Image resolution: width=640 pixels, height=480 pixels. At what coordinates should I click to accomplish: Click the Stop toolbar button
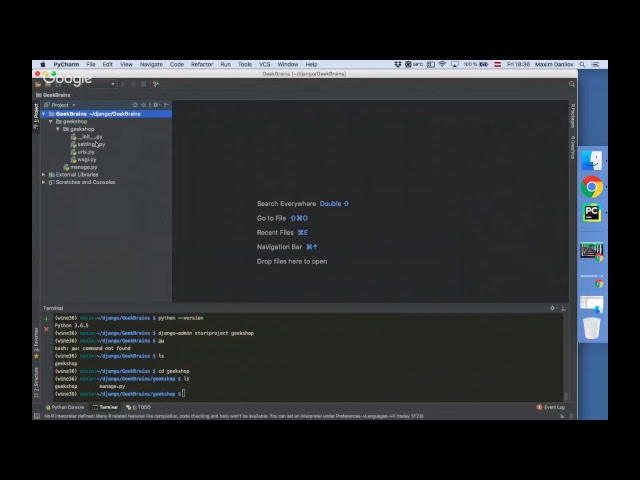point(144,84)
